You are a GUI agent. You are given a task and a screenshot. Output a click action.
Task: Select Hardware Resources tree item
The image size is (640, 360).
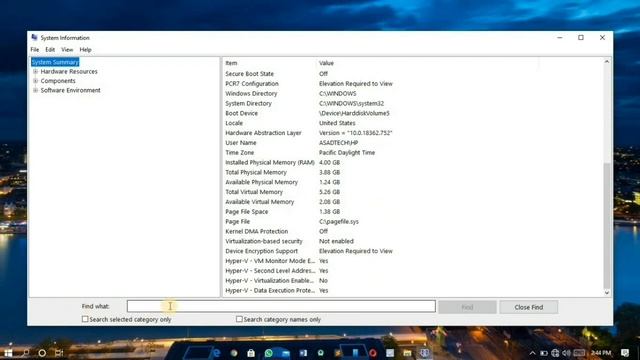69,71
